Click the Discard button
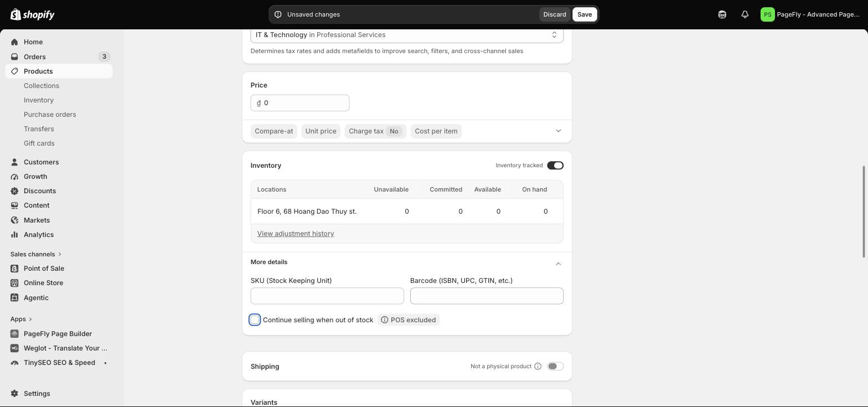Screen dimensions: 868x407 (x=554, y=14)
